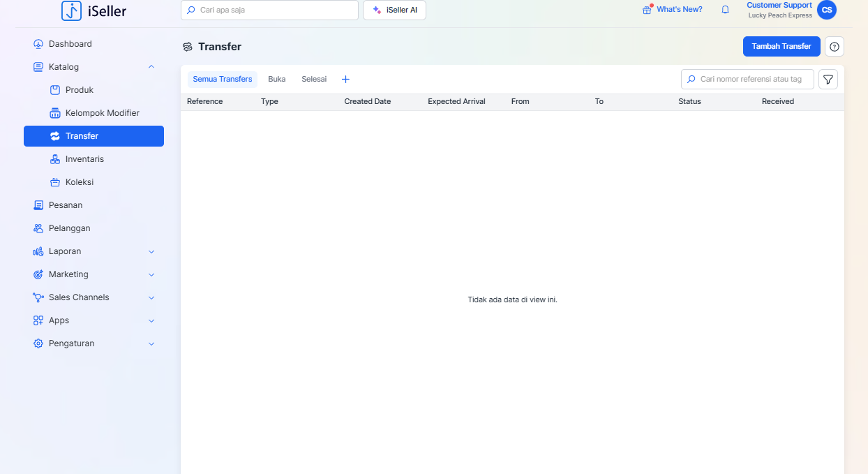Click the iSeller logo

[x=94, y=10]
